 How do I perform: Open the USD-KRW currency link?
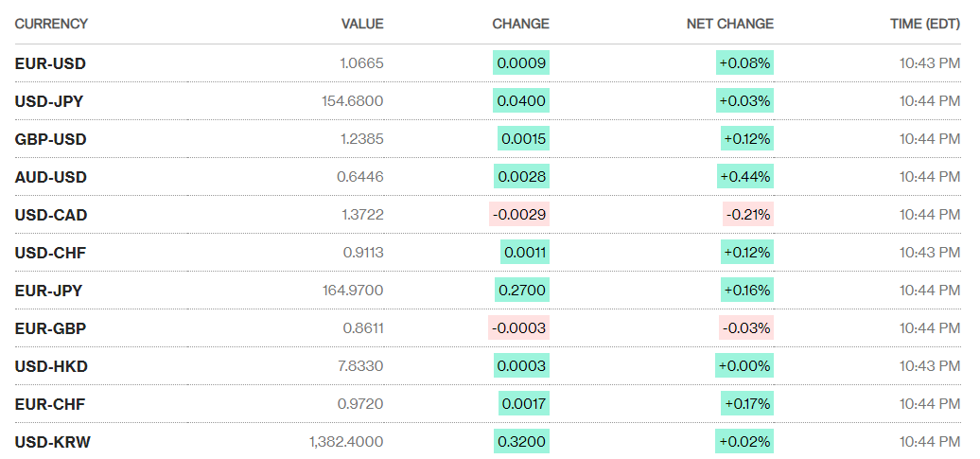[x=53, y=442]
